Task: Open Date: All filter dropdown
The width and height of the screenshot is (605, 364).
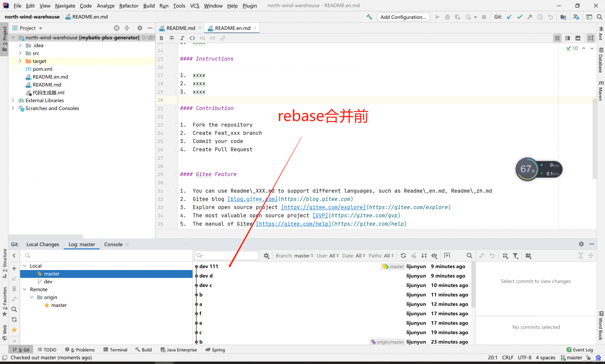Action: pos(354,255)
